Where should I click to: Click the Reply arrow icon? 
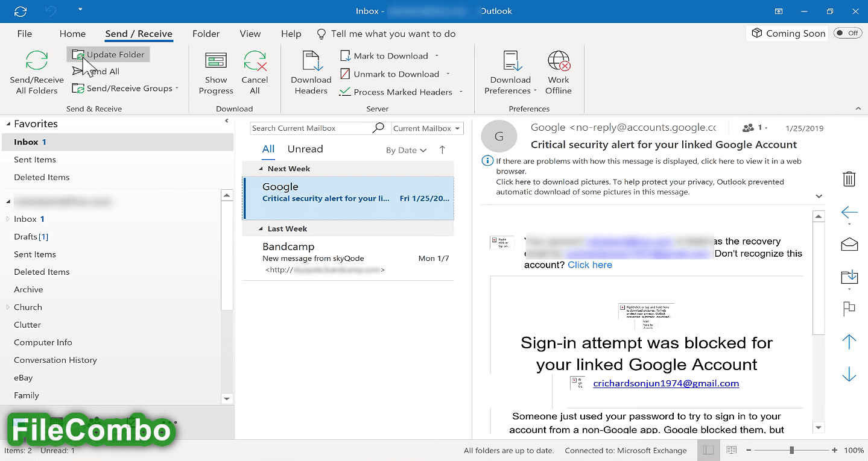(849, 213)
